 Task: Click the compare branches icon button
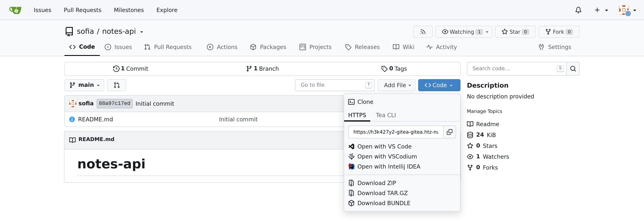[117, 85]
